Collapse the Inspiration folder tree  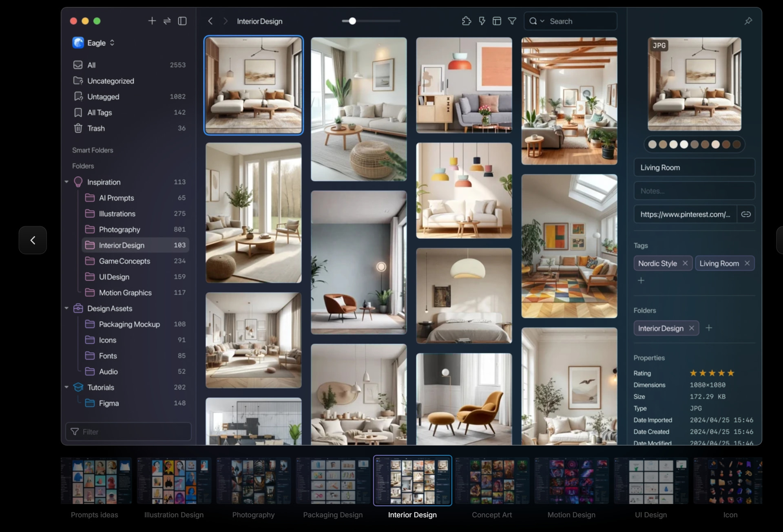click(x=66, y=182)
